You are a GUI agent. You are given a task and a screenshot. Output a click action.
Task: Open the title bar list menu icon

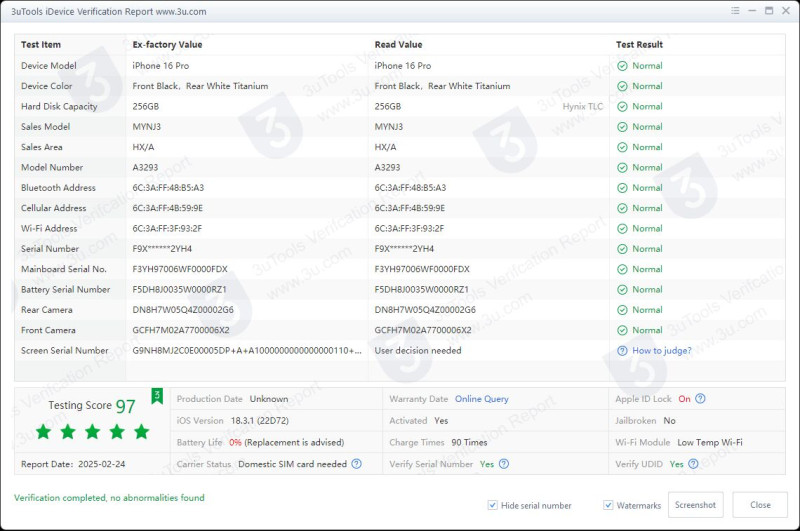click(735, 11)
